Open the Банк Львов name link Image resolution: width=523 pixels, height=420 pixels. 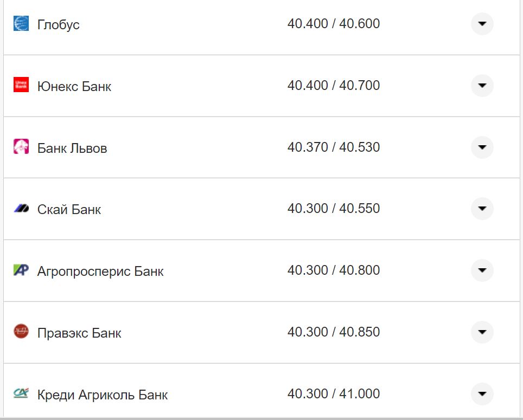pyautogui.click(x=72, y=148)
